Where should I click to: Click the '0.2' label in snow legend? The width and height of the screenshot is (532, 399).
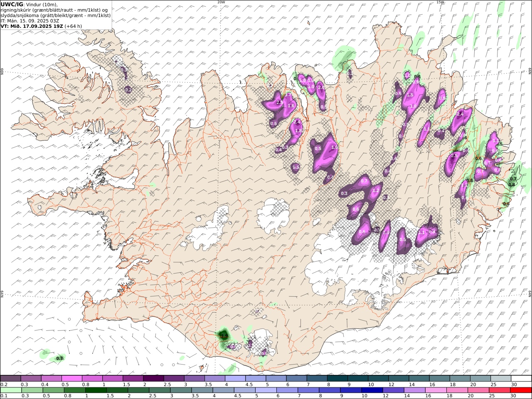tap(4, 384)
